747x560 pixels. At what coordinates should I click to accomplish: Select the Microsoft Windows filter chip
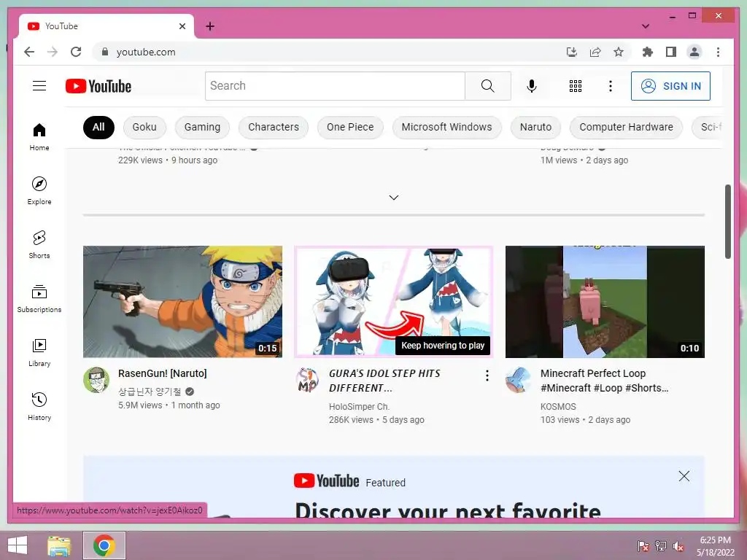tap(447, 127)
